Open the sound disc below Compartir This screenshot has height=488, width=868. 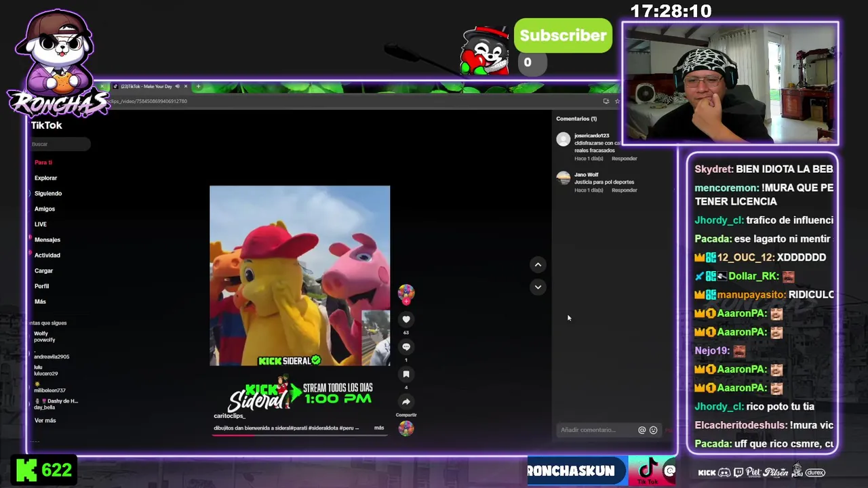point(406,428)
